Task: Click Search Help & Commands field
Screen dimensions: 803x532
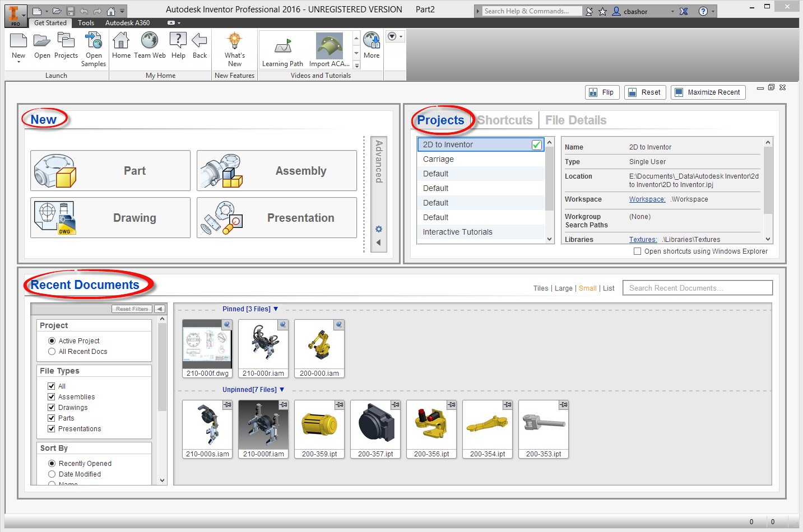Action: pyautogui.click(x=532, y=11)
